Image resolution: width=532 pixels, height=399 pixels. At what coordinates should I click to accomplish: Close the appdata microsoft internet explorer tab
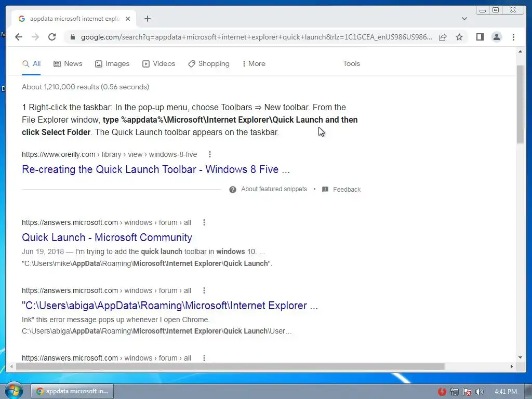click(128, 19)
